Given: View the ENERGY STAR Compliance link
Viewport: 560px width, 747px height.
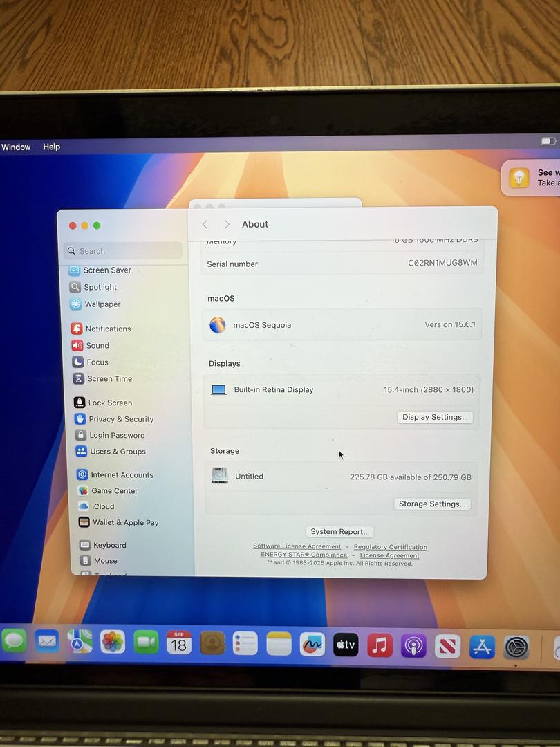Looking at the screenshot, I should pyautogui.click(x=304, y=555).
